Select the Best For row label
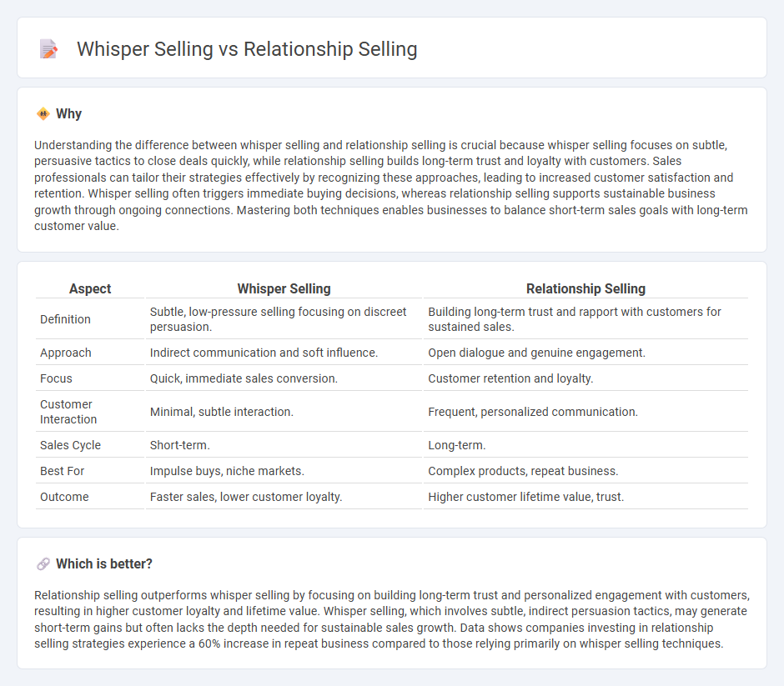Screen dimensions: 784x686 coord(62,471)
